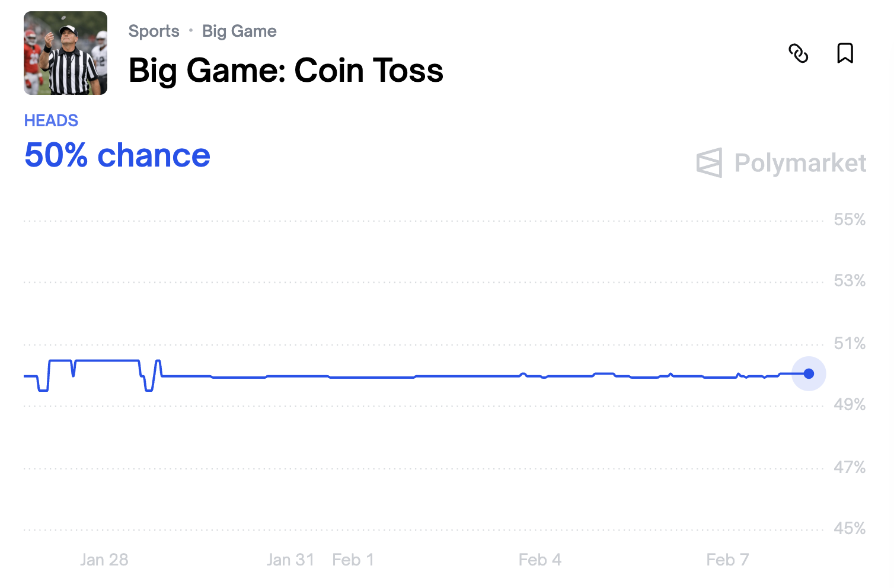The height and width of the screenshot is (588, 894).
Task: Click the 45% axis label
Action: pyautogui.click(x=850, y=528)
